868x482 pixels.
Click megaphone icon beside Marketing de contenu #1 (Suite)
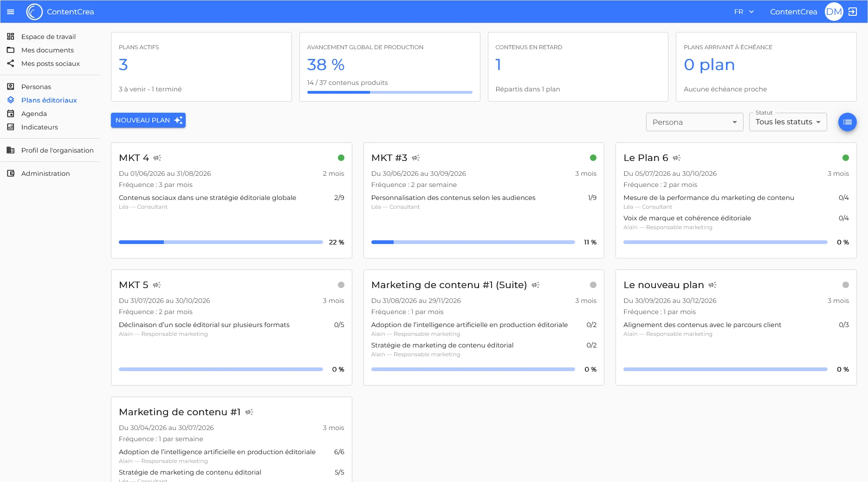536,285
